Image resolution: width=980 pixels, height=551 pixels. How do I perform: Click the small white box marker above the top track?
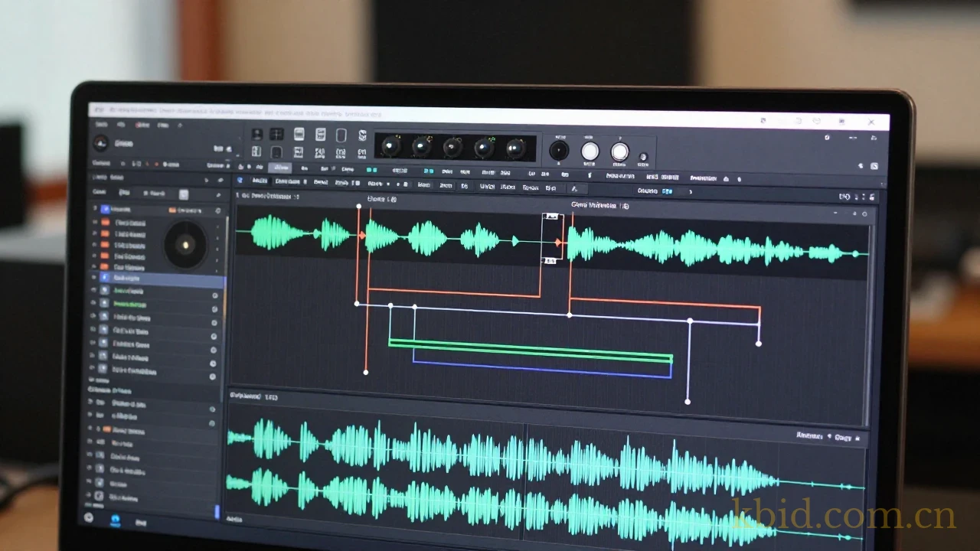tap(553, 217)
